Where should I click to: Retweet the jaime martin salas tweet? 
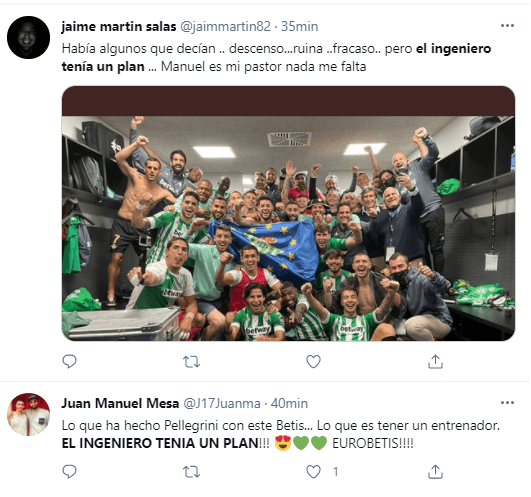coord(191,362)
